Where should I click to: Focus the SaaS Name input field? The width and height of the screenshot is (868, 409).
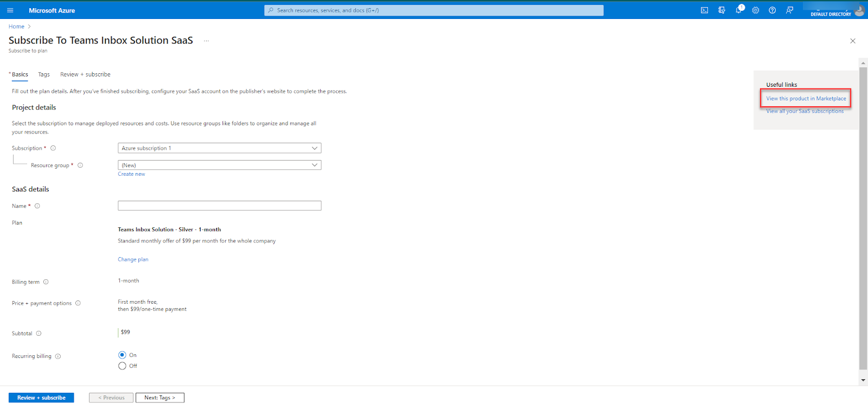220,206
